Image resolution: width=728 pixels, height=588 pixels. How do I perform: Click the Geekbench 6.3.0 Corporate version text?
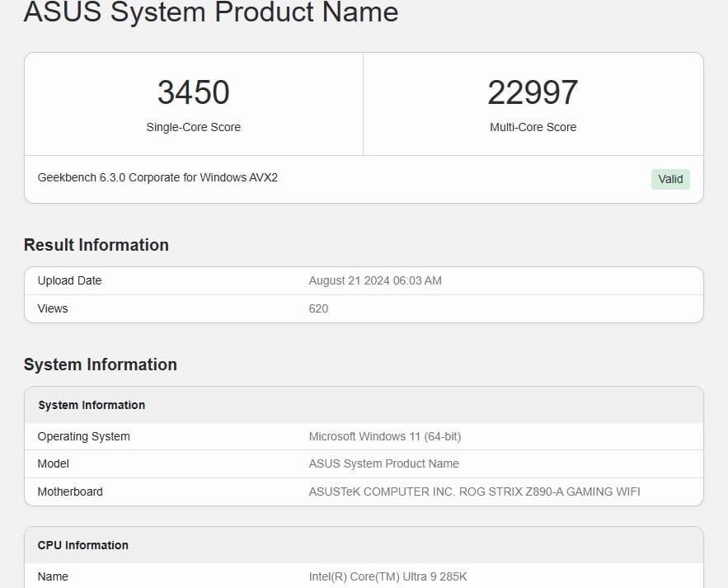coord(157,177)
